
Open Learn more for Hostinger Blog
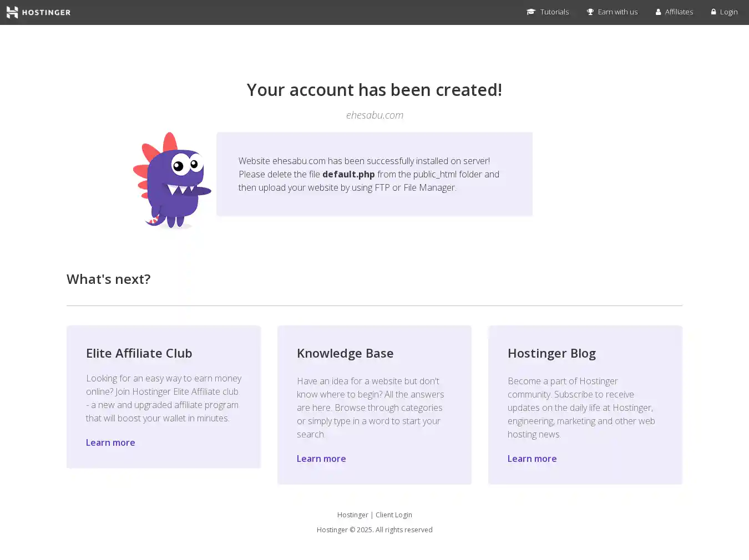(532, 459)
